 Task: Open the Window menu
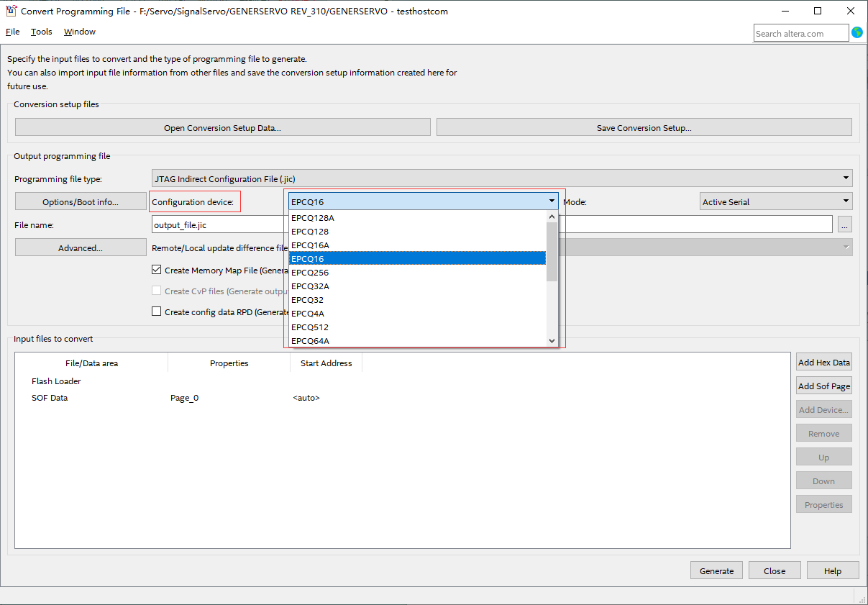(x=80, y=32)
